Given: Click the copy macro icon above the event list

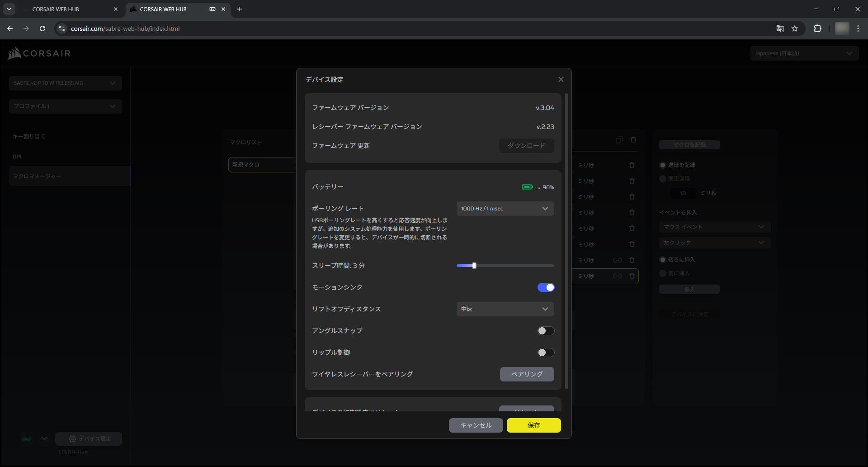Looking at the screenshot, I should click(619, 140).
